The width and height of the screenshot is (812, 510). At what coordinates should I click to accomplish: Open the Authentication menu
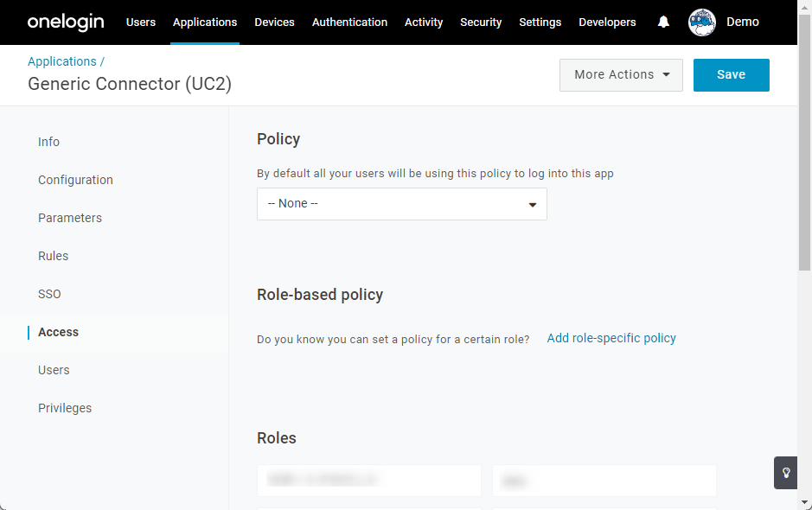(x=349, y=22)
